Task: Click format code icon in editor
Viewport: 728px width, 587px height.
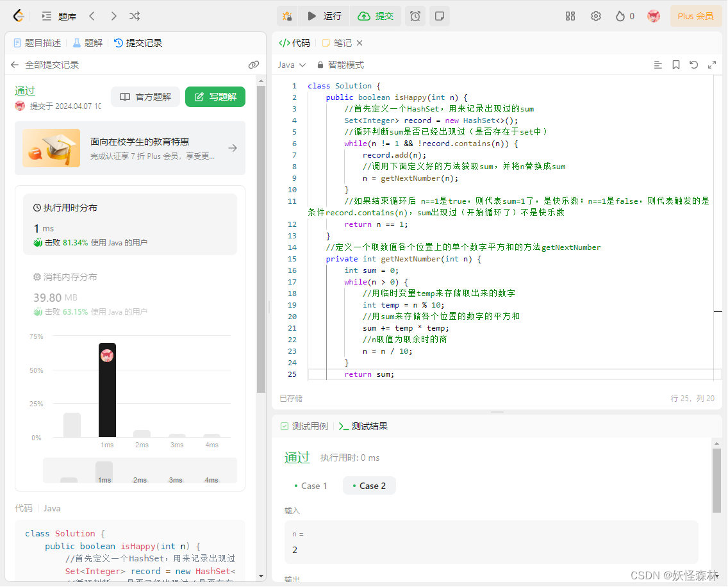Action: (x=658, y=65)
